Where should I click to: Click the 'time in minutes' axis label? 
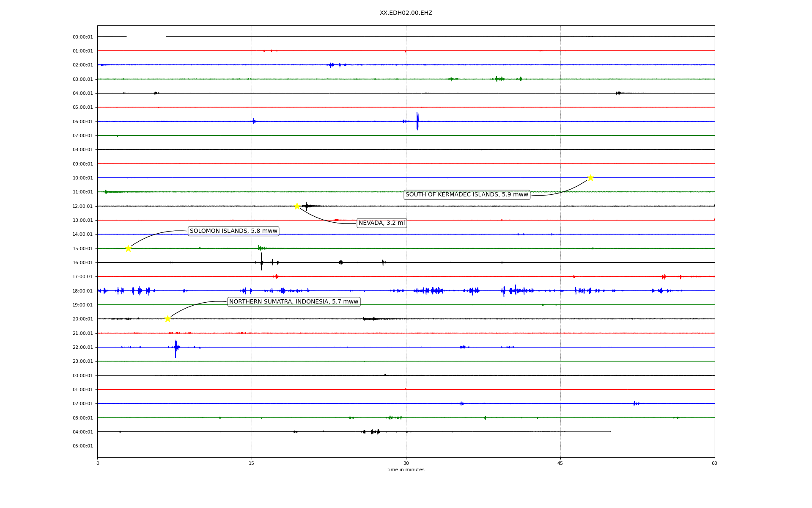pyautogui.click(x=406, y=470)
